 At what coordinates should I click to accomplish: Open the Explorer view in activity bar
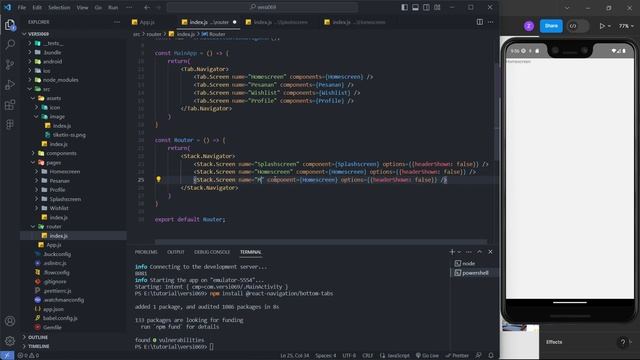point(10,25)
